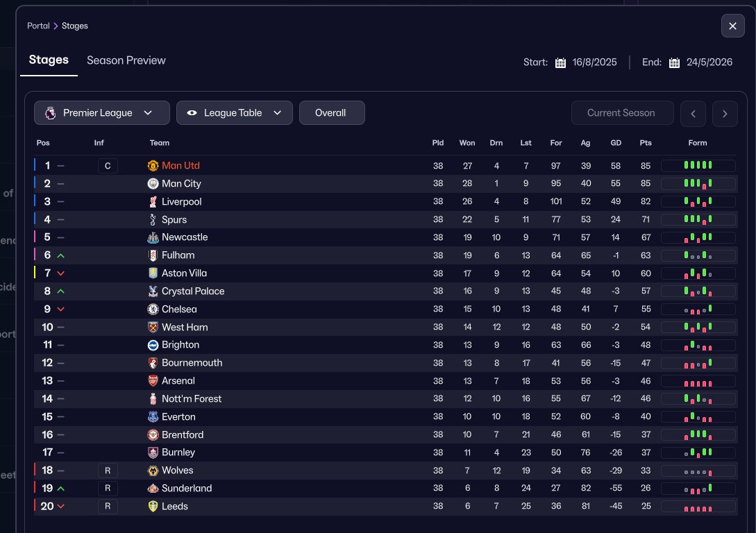
Task: Select the Stages tab
Action: (x=49, y=60)
